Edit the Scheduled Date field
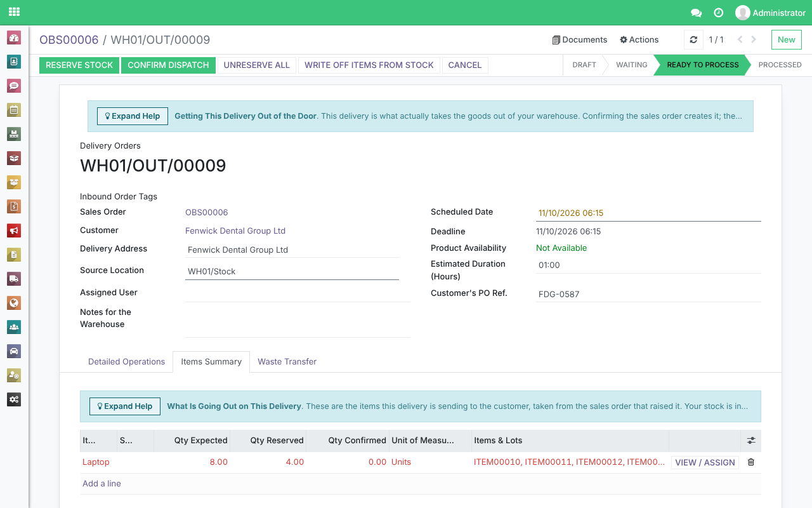The height and width of the screenshot is (508, 812). 648,213
